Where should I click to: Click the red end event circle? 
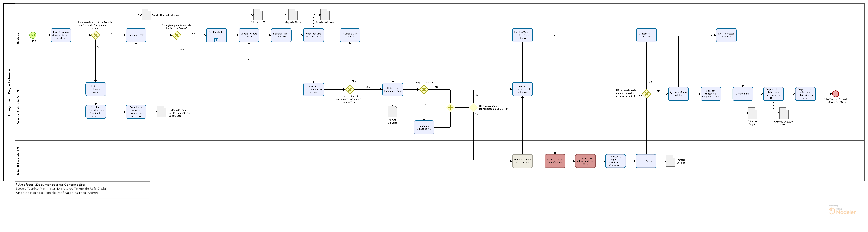coord(836,94)
